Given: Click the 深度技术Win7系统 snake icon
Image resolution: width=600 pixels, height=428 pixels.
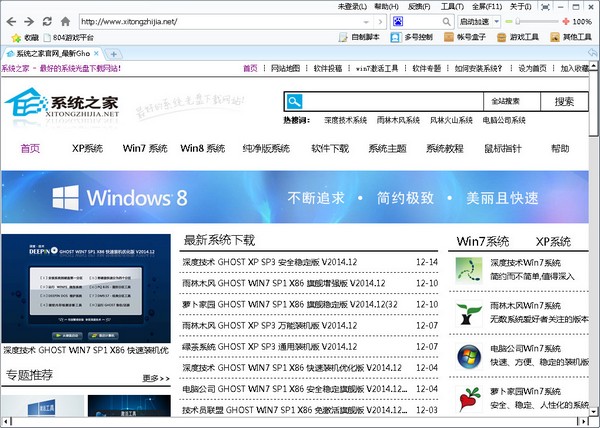Looking at the screenshot, I should pyautogui.click(x=469, y=270).
